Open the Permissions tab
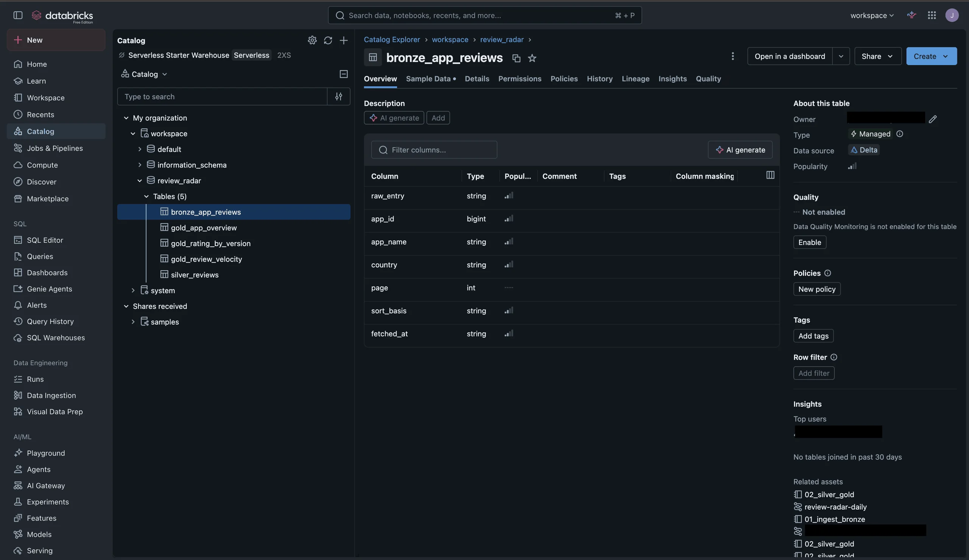The image size is (969, 560). [x=519, y=78]
